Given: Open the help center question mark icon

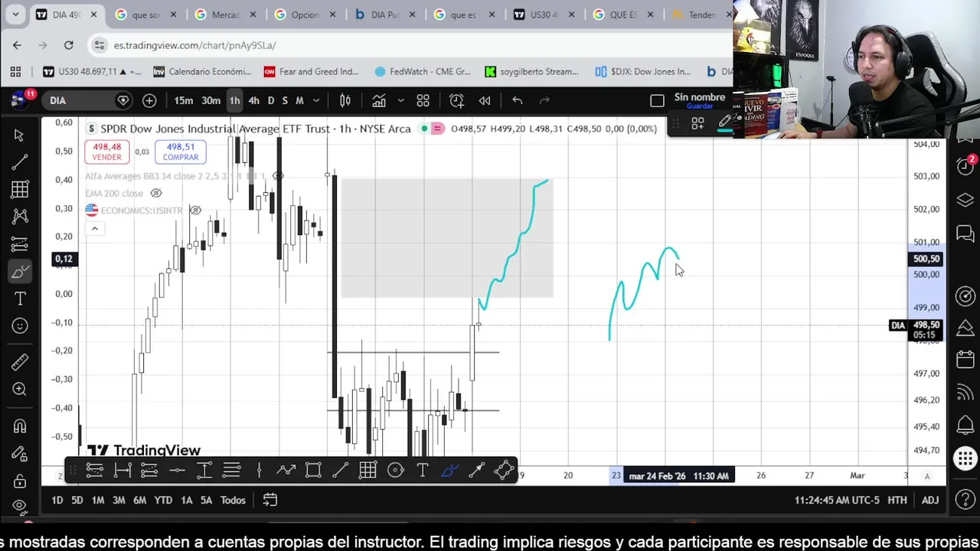Looking at the screenshot, I should [x=965, y=500].
